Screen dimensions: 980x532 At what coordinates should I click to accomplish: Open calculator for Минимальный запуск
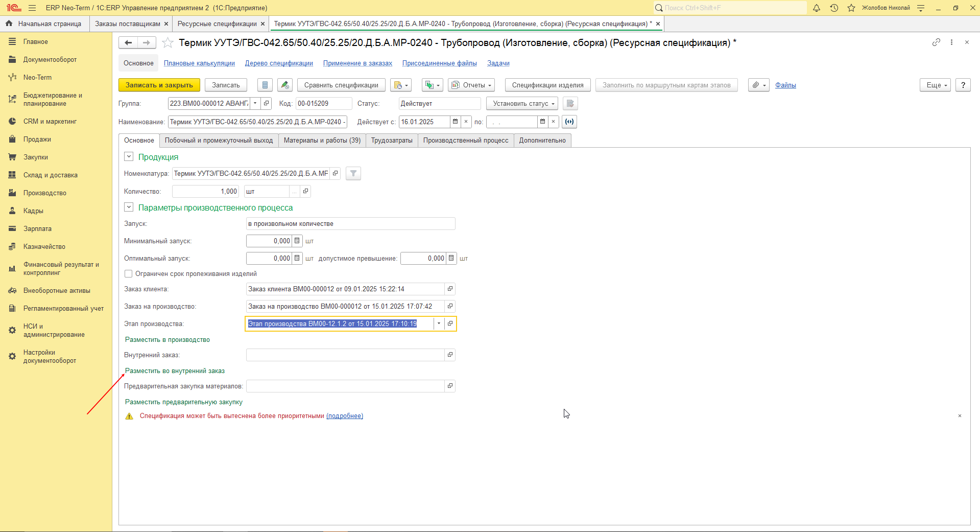(x=297, y=241)
